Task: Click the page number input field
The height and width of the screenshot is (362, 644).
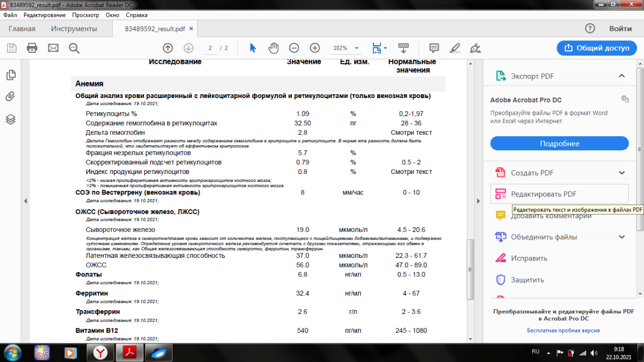Action: click(210, 48)
